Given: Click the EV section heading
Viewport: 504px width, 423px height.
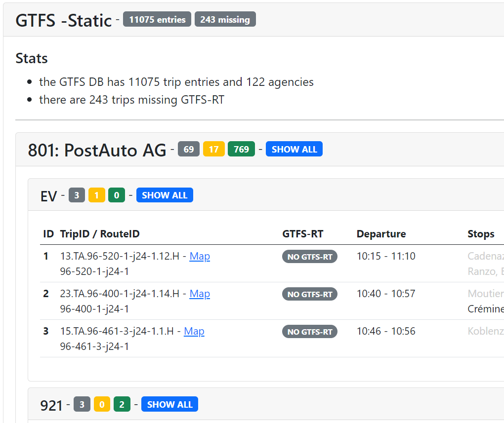Looking at the screenshot, I should [49, 196].
